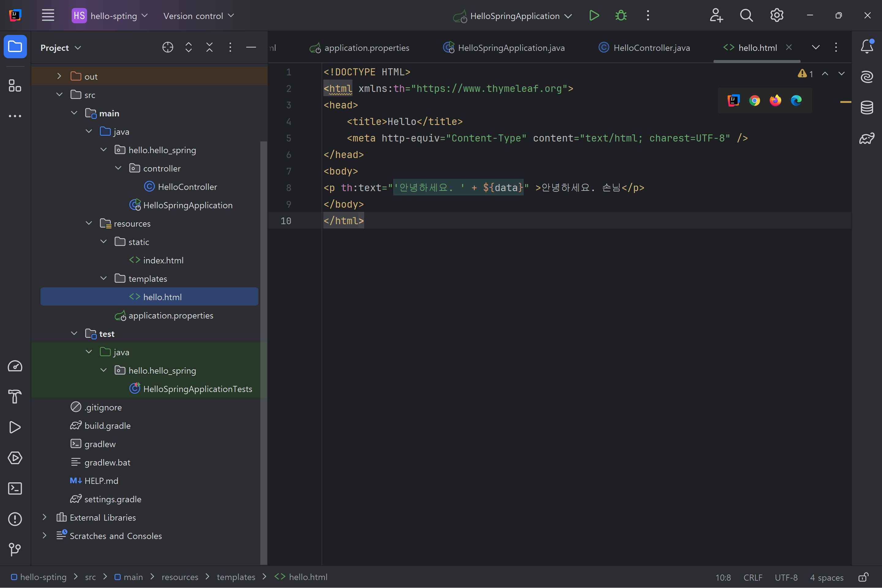Expand External Libraries

coord(44,517)
